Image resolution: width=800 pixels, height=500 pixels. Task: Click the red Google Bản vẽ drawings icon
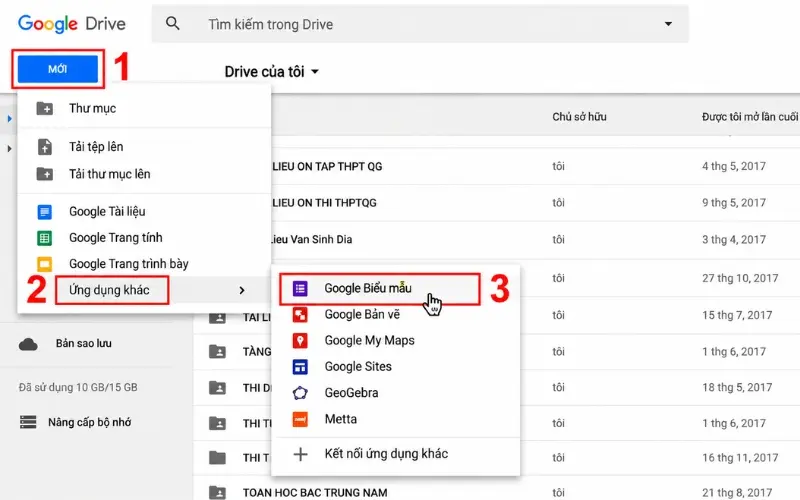click(x=300, y=315)
